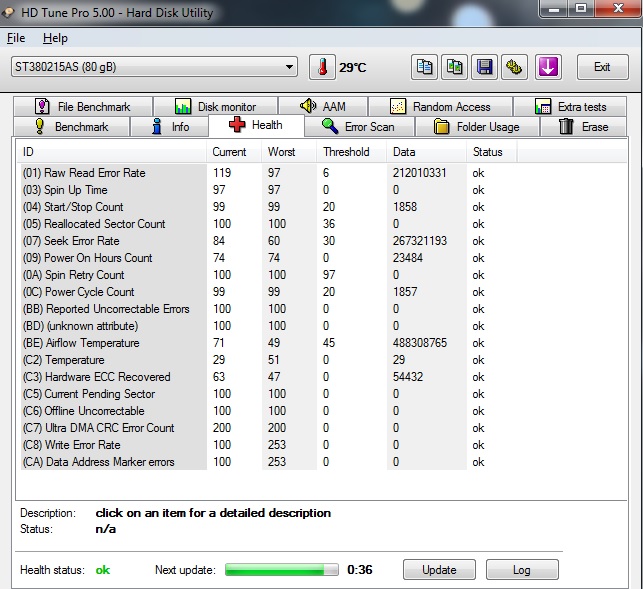Close the HD Tune Pro window

point(618,8)
